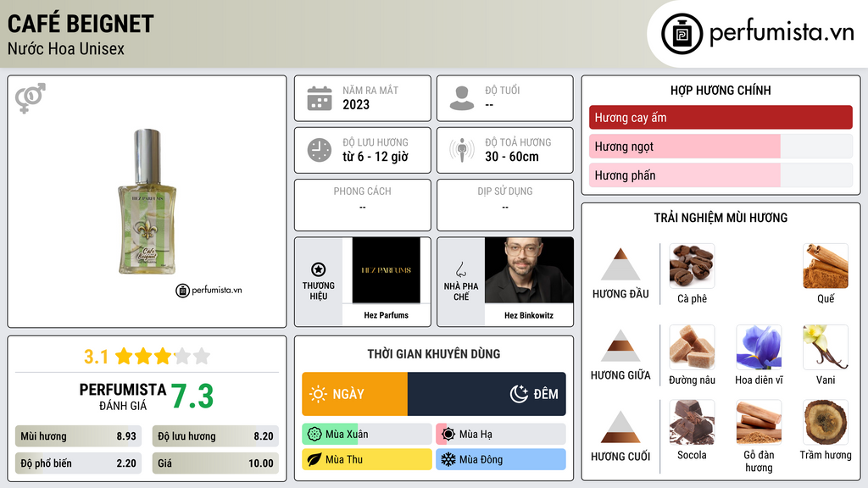Image resolution: width=868 pixels, height=488 pixels.
Task: Click the Mùi hương 8.93 score bar
Action: [79, 436]
